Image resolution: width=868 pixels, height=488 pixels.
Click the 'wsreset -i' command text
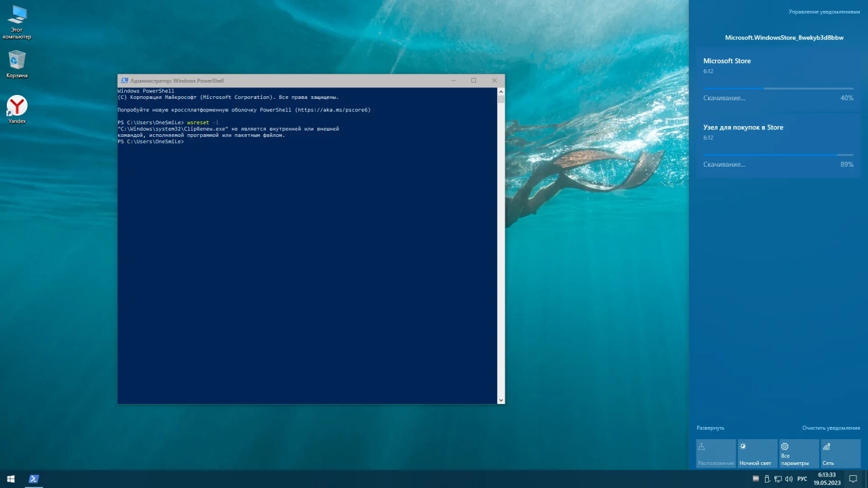pos(203,123)
